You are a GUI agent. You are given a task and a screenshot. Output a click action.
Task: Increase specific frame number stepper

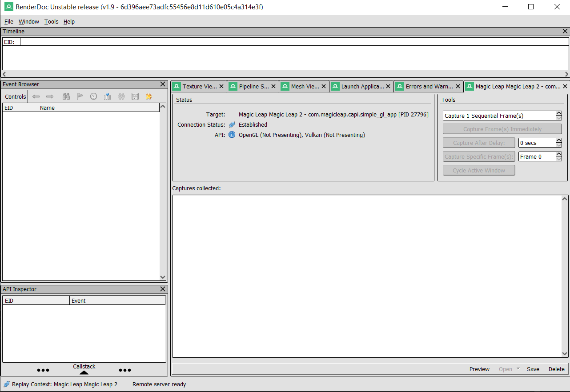559,154
